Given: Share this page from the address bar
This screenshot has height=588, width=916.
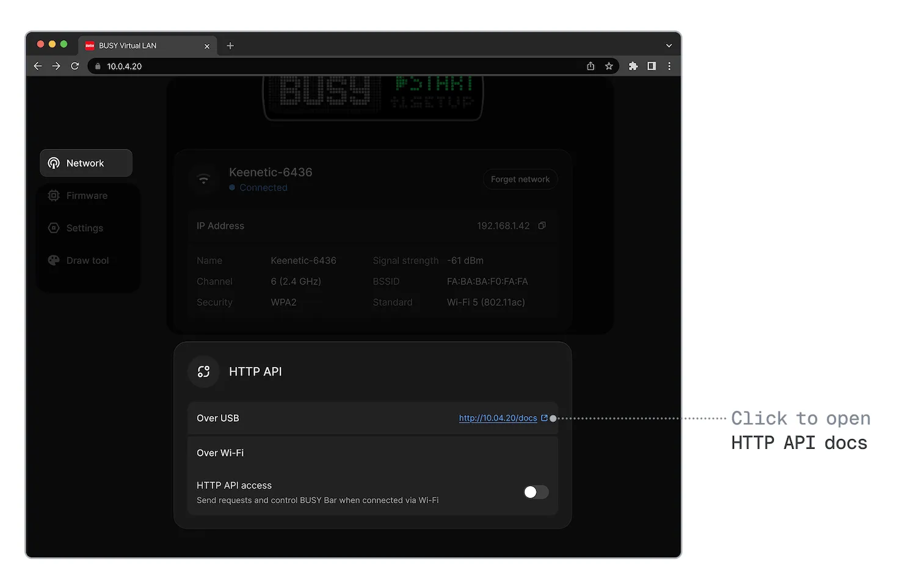Looking at the screenshot, I should [x=591, y=66].
